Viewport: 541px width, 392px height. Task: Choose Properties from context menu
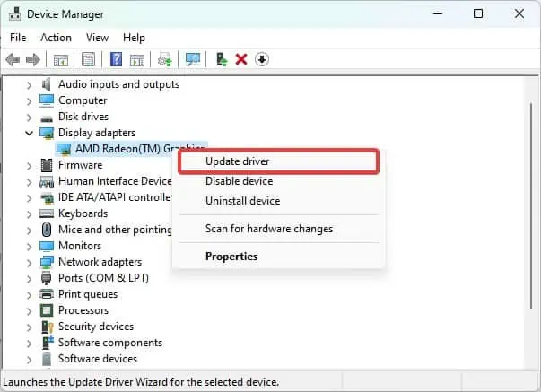[278, 257]
